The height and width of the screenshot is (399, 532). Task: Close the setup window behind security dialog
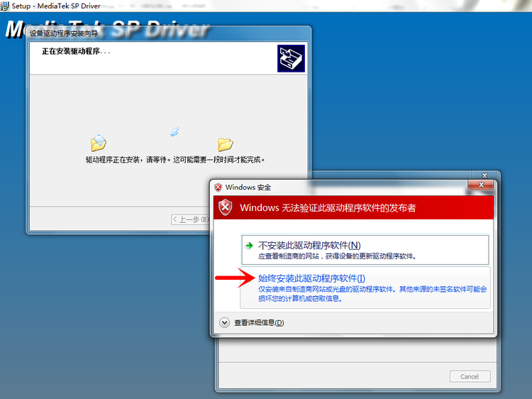pos(484,175)
